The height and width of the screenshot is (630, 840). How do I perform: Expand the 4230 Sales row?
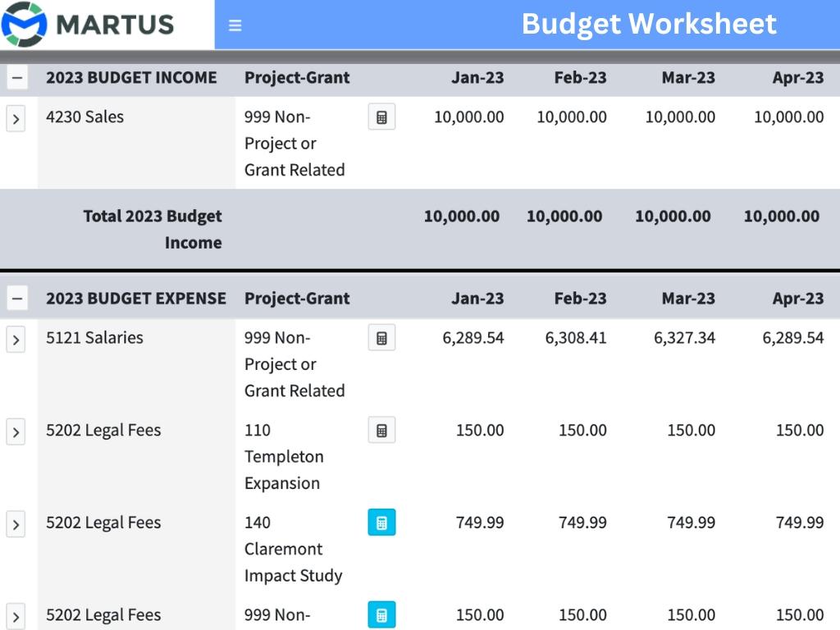tap(16, 119)
